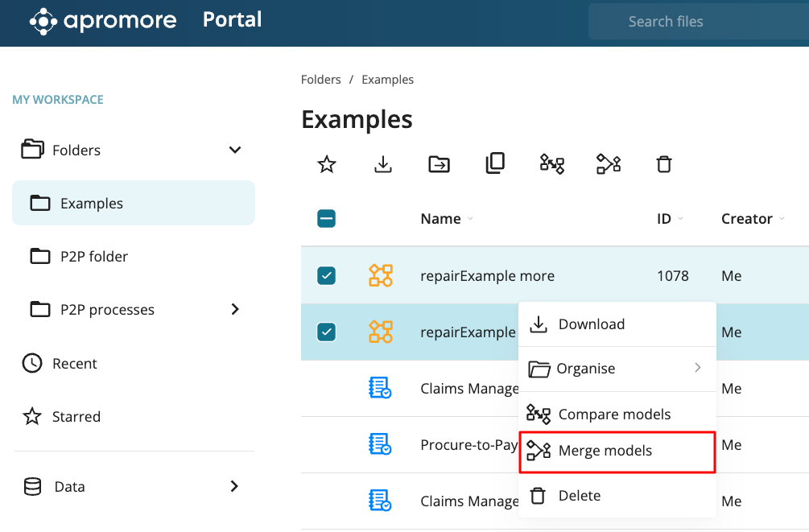Expand the Data section arrow
The image size is (809, 532).
click(x=235, y=486)
